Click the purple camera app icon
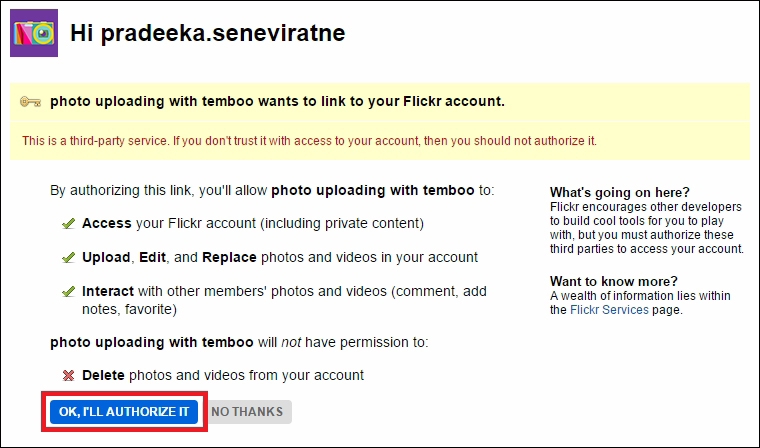The image size is (760, 448). click(34, 33)
